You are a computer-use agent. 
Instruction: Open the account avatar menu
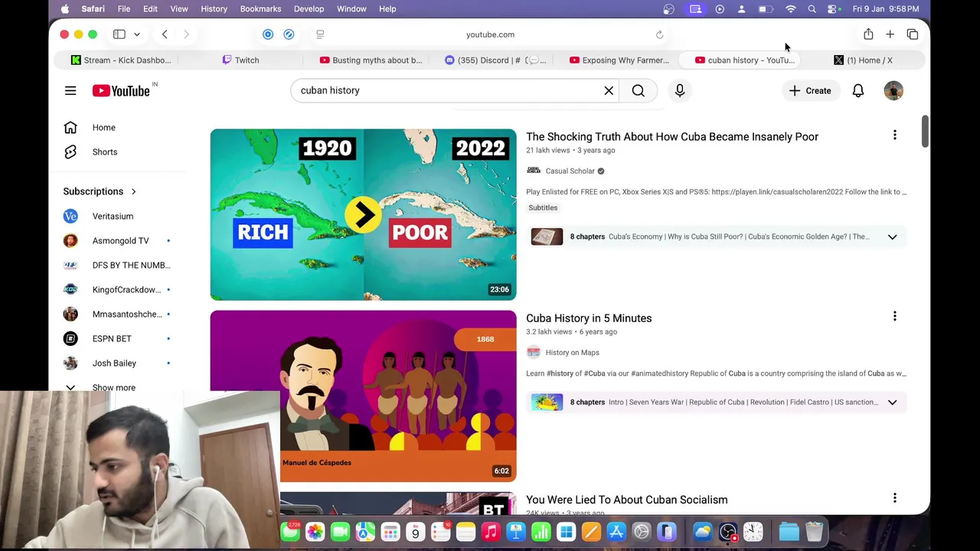tap(893, 90)
